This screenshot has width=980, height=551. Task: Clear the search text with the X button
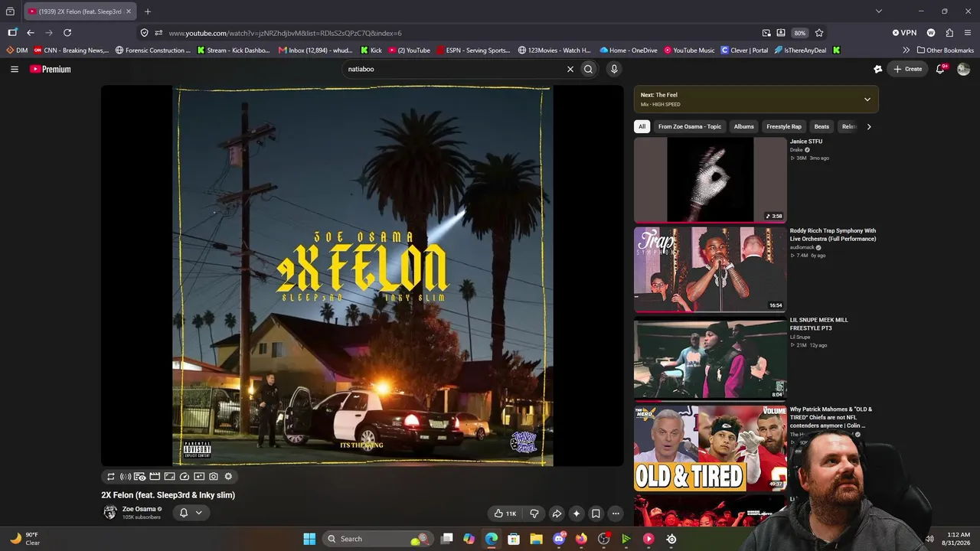(570, 69)
